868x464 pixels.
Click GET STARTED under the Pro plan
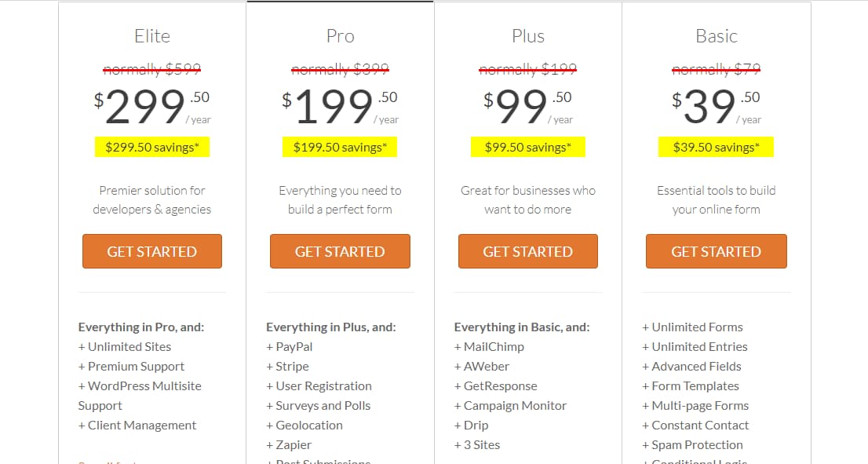click(340, 251)
